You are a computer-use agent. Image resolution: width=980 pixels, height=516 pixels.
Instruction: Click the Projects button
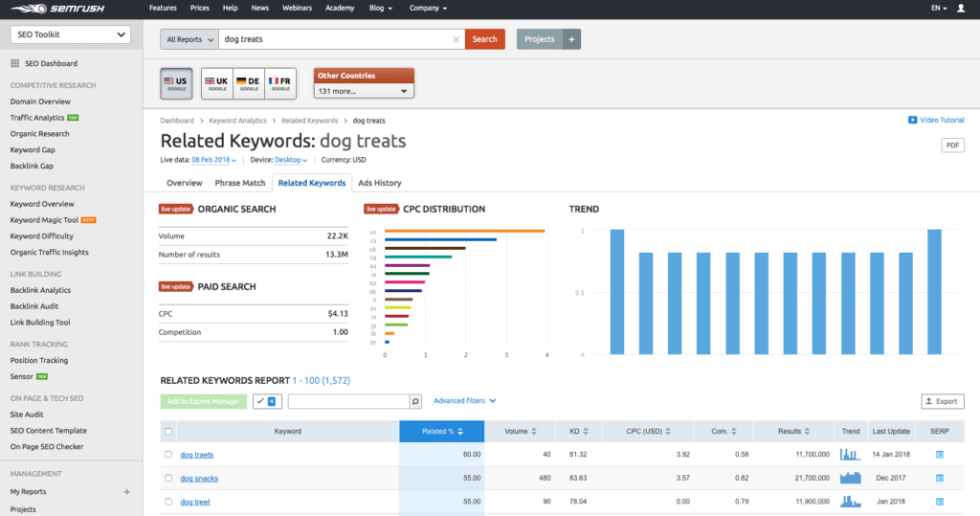pyautogui.click(x=540, y=39)
